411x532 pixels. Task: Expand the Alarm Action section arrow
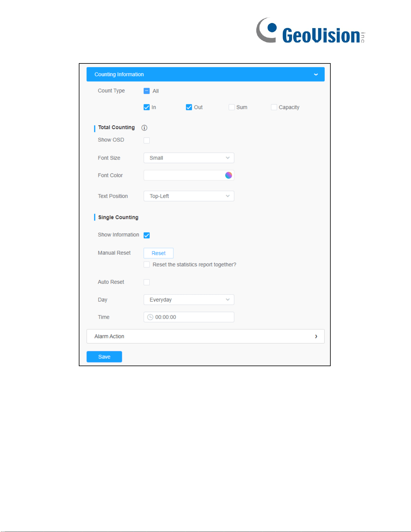click(316, 336)
